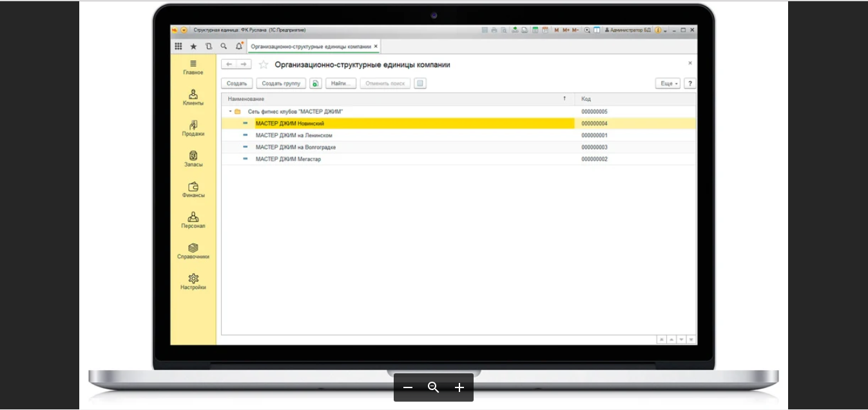Screen dimensions: 868x410
Task: Click Администратор БД user name
Action: tap(628, 30)
